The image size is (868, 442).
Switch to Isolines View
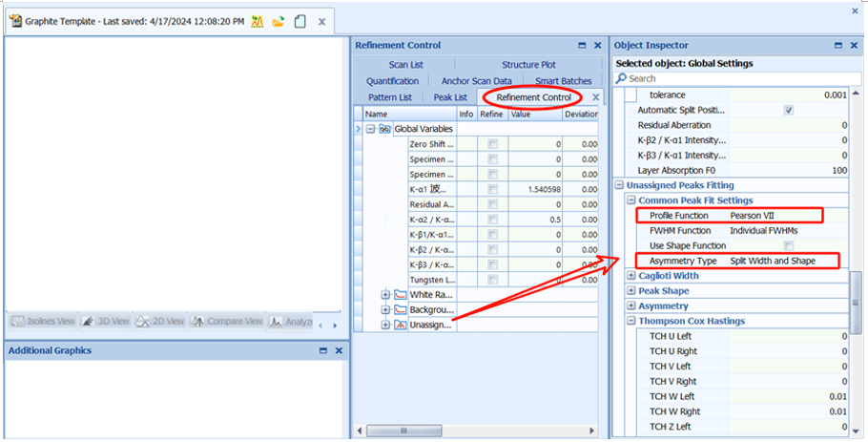coord(44,322)
